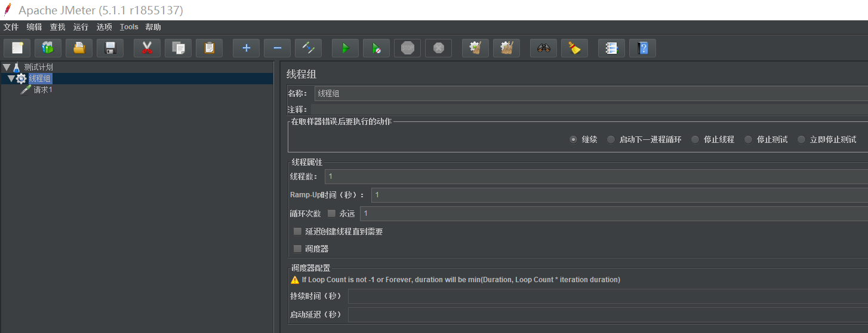Click the 线程组 panel heading text
868x333 pixels.
click(301, 74)
